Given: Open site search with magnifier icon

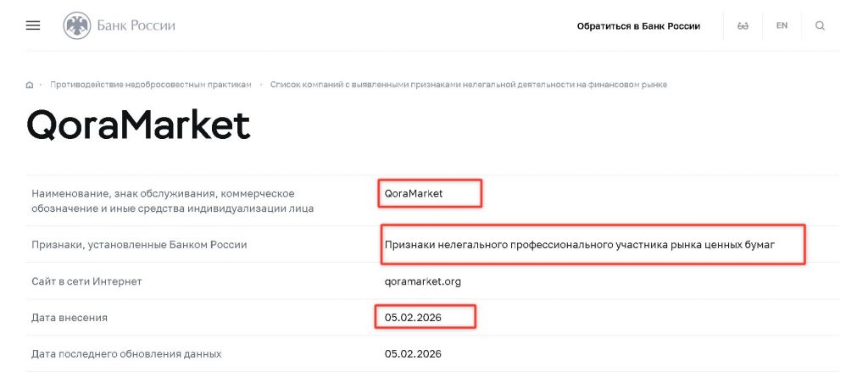Looking at the screenshot, I should tap(820, 25).
